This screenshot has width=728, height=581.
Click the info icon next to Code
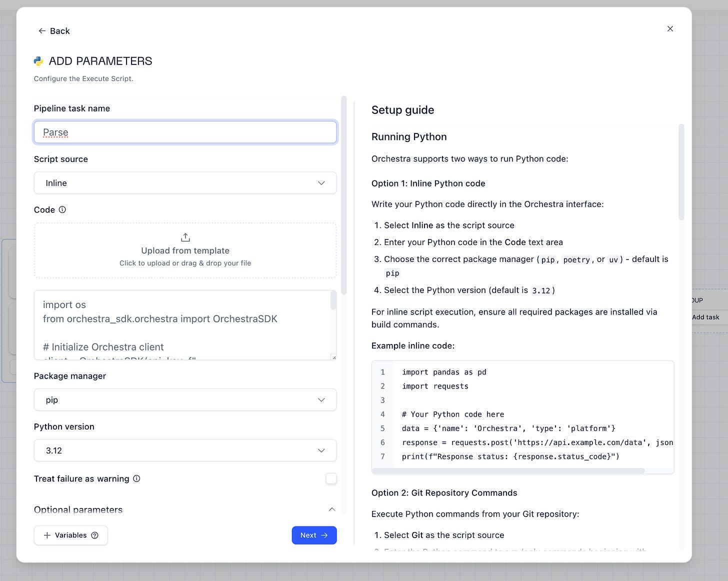pyautogui.click(x=62, y=209)
